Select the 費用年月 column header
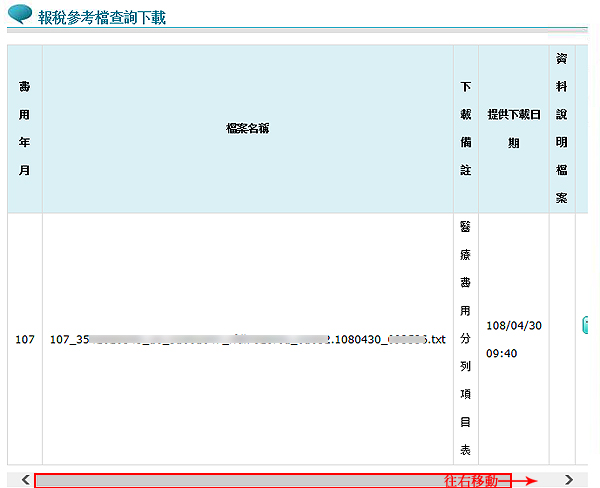 click(x=24, y=129)
